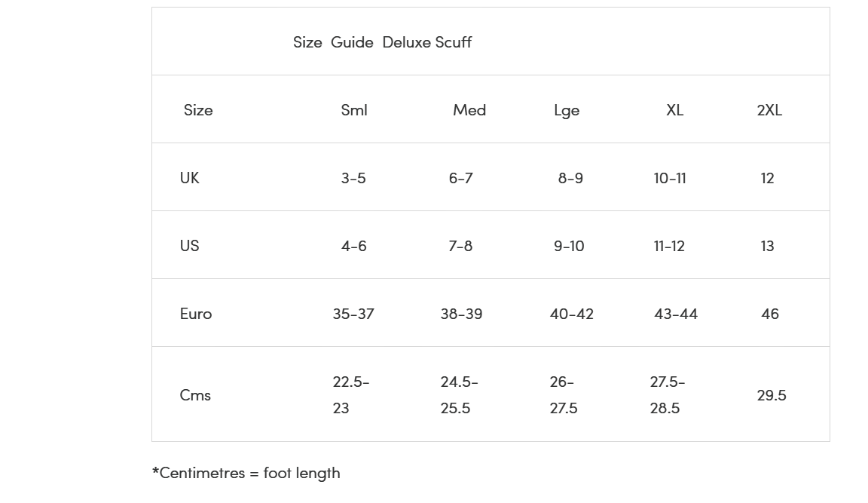The height and width of the screenshot is (503, 868).
Task: Select Euro 40-42 cell
Action: 571,314
